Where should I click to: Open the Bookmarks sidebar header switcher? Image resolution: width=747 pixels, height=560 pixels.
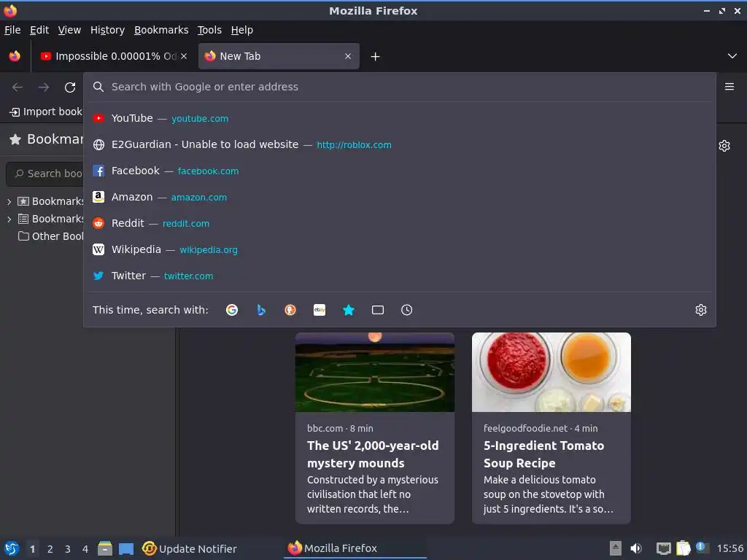pyautogui.click(x=46, y=139)
